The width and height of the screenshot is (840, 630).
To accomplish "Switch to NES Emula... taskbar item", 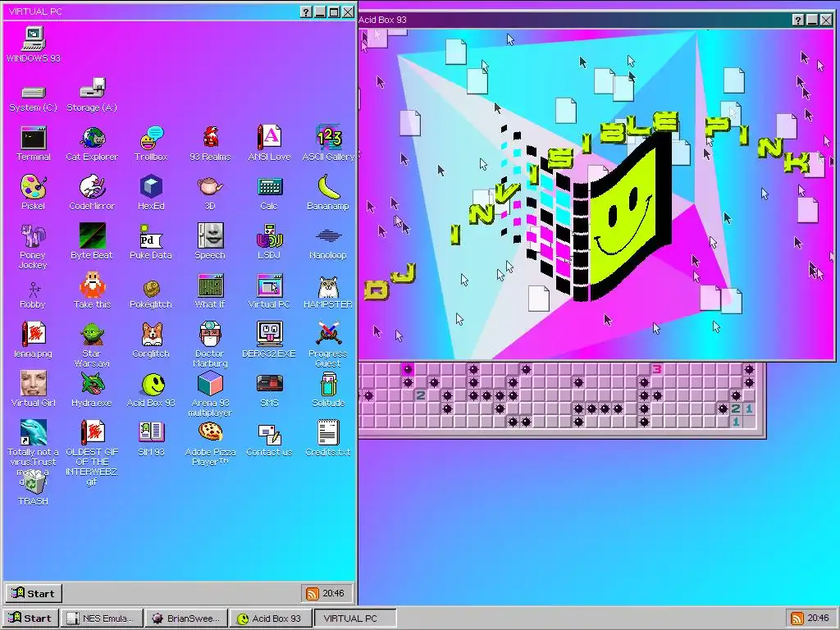I will 102,618.
